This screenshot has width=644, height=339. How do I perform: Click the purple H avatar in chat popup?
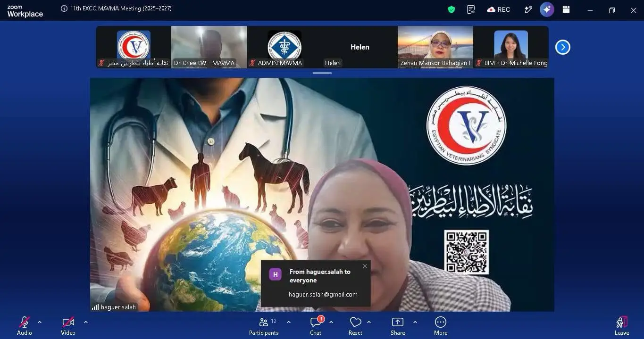pos(276,274)
